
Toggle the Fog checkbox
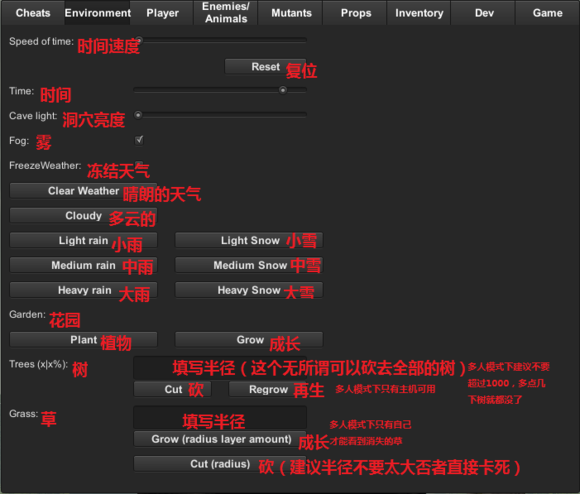[x=139, y=140]
